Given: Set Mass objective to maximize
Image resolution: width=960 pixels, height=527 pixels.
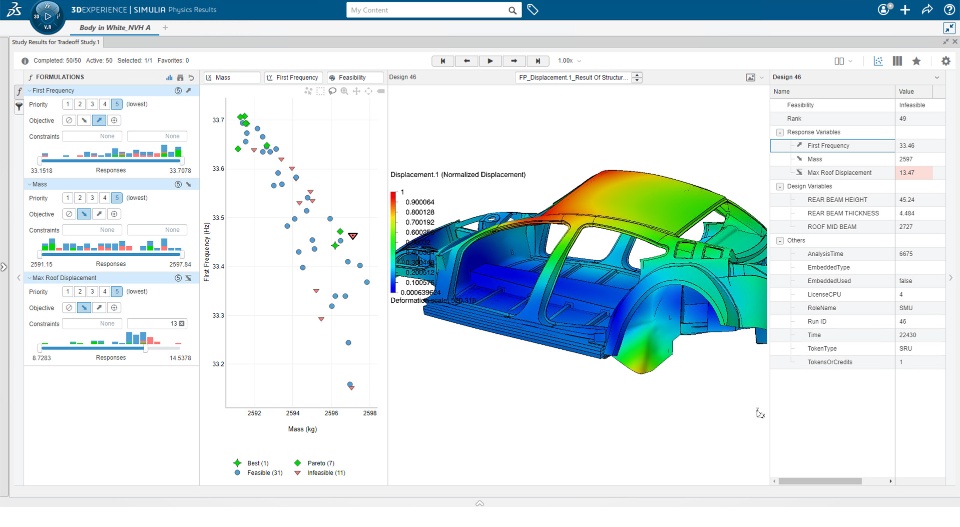Looking at the screenshot, I should click(x=99, y=214).
